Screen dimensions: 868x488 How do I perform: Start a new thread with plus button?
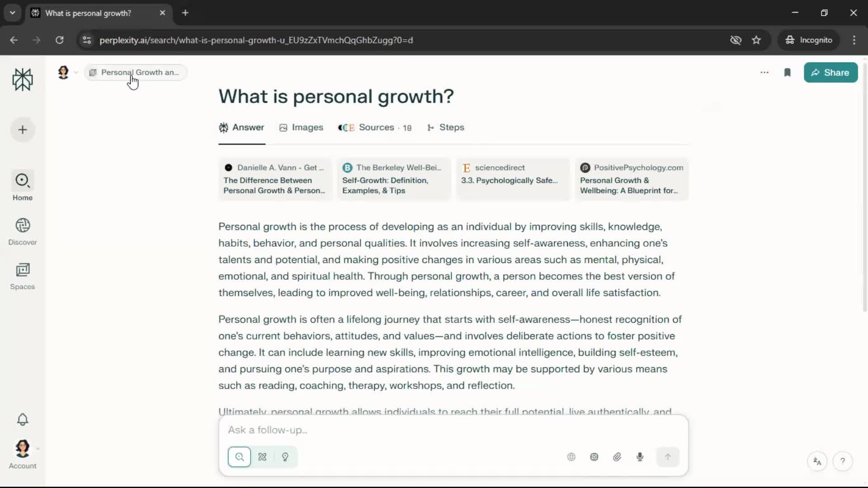(23, 130)
